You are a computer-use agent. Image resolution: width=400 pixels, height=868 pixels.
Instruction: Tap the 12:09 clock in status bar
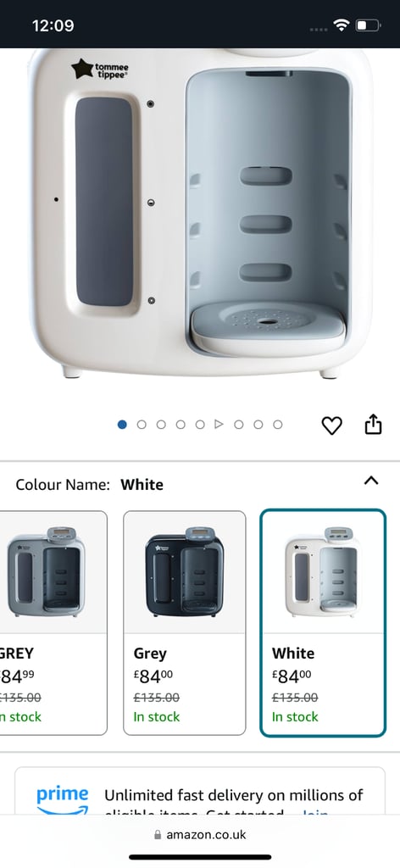point(53,25)
